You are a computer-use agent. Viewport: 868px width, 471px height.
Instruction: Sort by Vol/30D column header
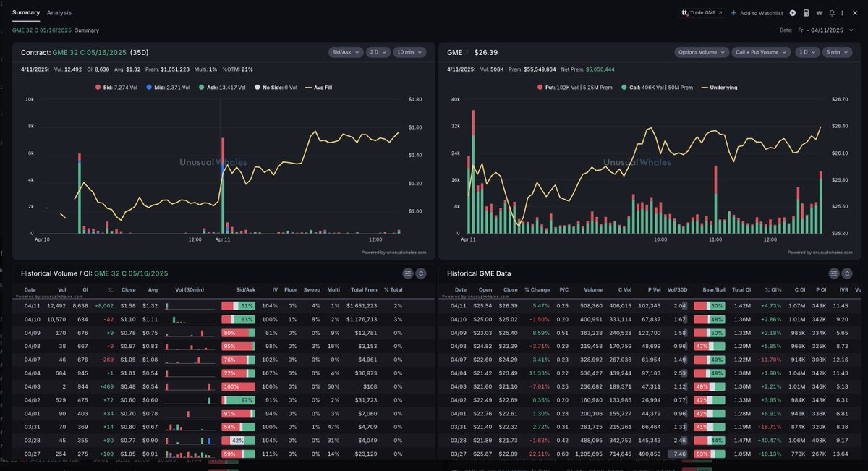point(678,289)
